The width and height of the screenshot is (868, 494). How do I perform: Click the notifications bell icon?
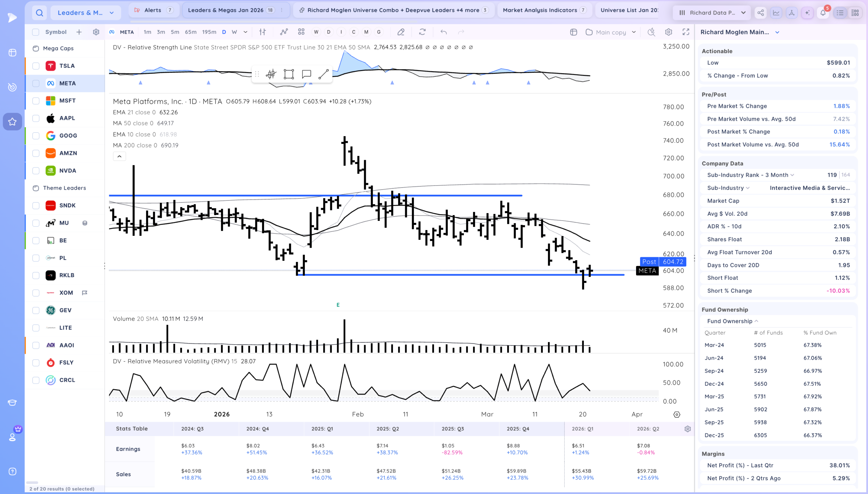(823, 13)
